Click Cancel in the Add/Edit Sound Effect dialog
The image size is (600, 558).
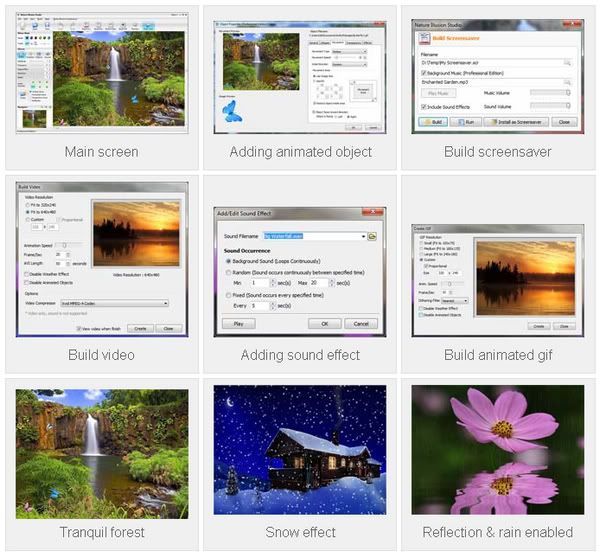pyautogui.click(x=361, y=324)
